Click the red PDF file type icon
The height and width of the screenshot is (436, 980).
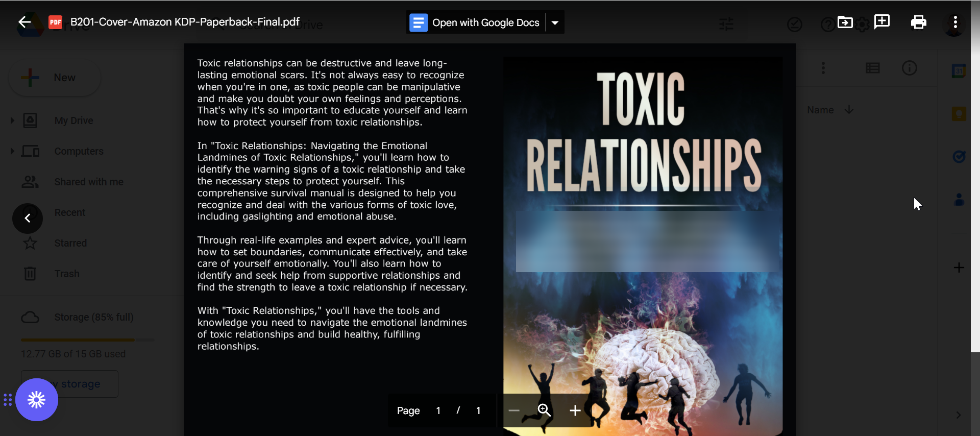click(x=55, y=22)
